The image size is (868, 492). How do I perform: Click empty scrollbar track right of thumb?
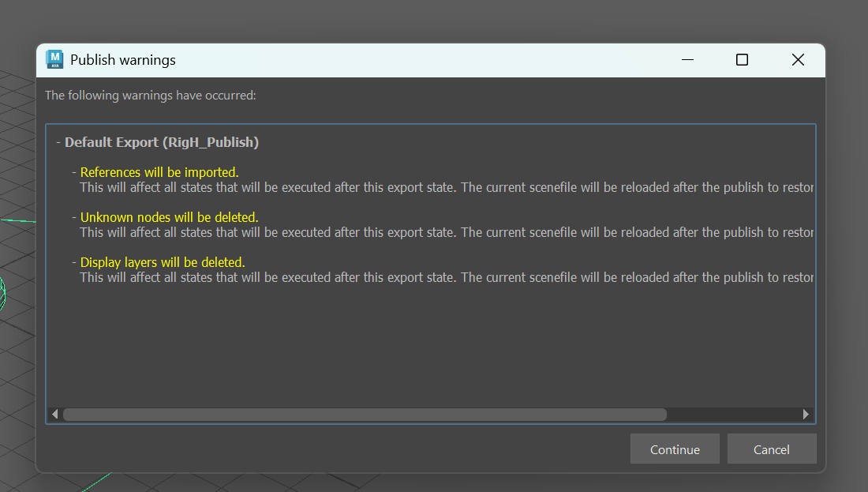(x=732, y=414)
